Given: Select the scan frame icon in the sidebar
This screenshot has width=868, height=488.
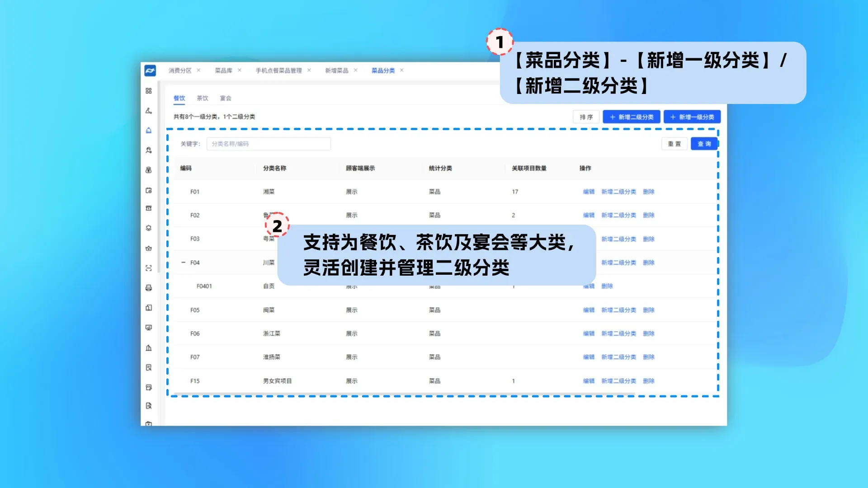Looking at the screenshot, I should [149, 267].
